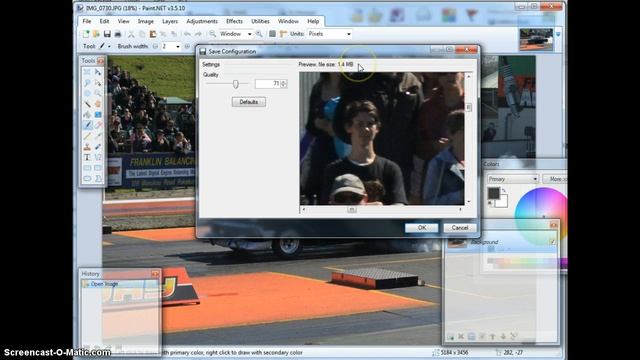Click the preview horizontal scrollbar thumb
Viewport: 640px width, 360px height.
352,209
